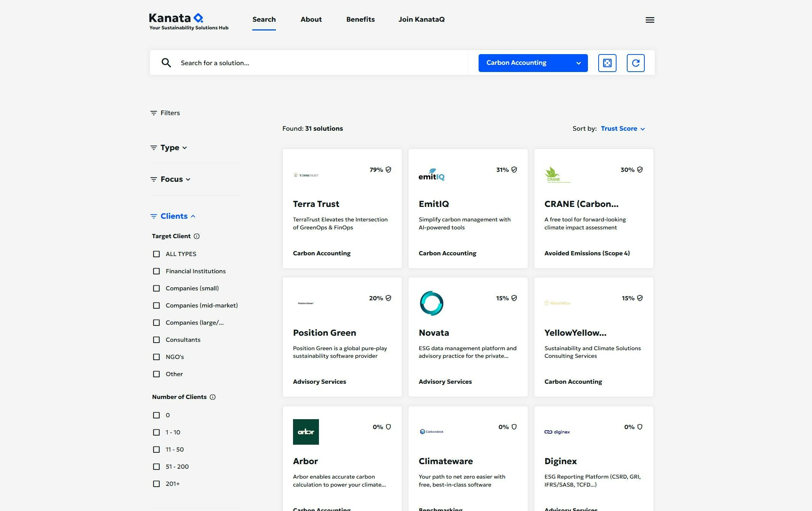Check Companies (small) checkbox
The height and width of the screenshot is (511, 812).
coord(156,288)
